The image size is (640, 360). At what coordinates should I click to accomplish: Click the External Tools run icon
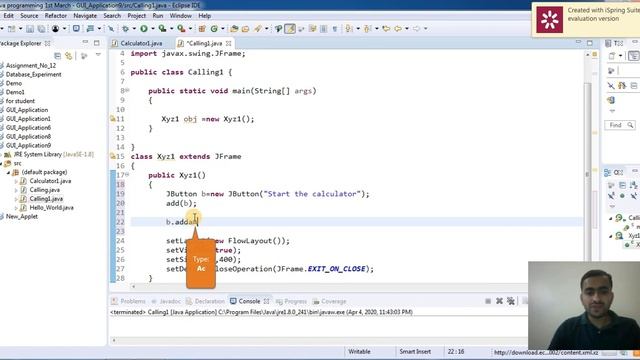[x=181, y=29]
